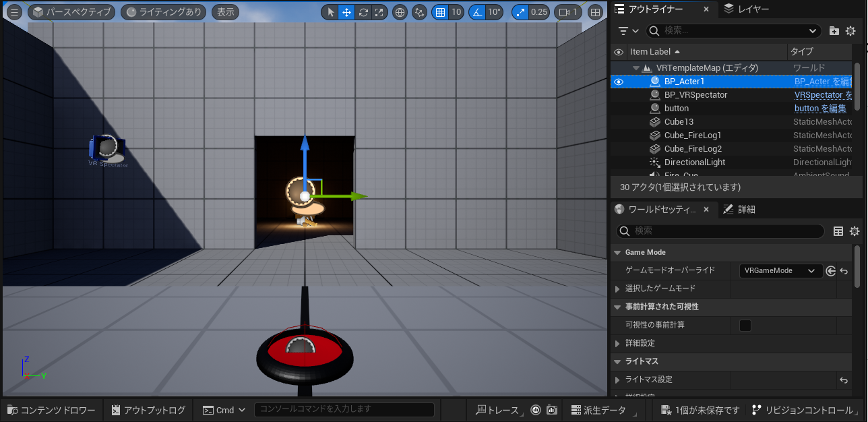This screenshot has width=868, height=422.
Task: Open the アウトプットログ
Action: 148,410
